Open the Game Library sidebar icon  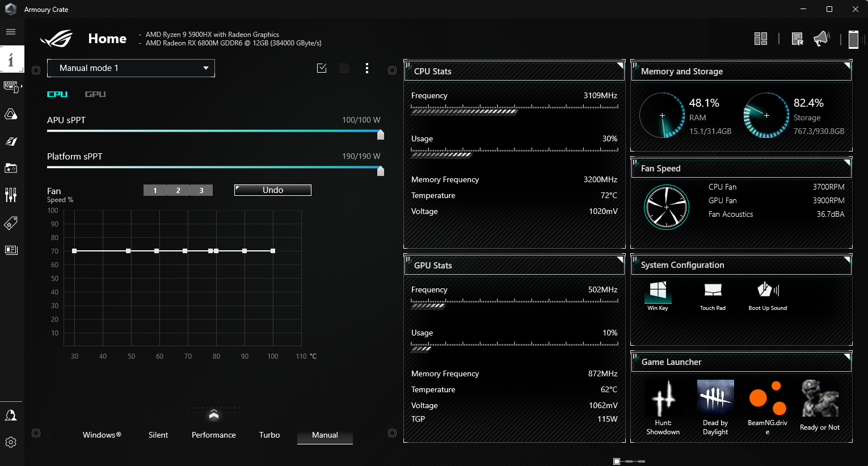click(11, 168)
